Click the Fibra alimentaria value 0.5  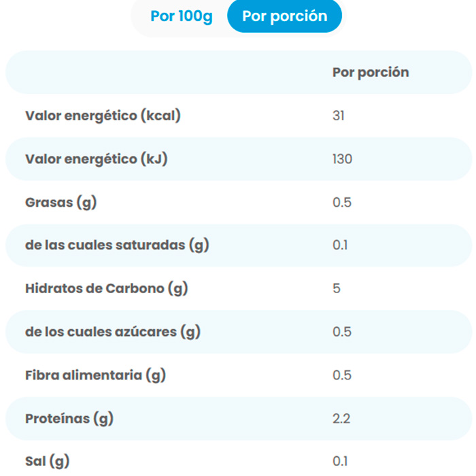point(342,375)
